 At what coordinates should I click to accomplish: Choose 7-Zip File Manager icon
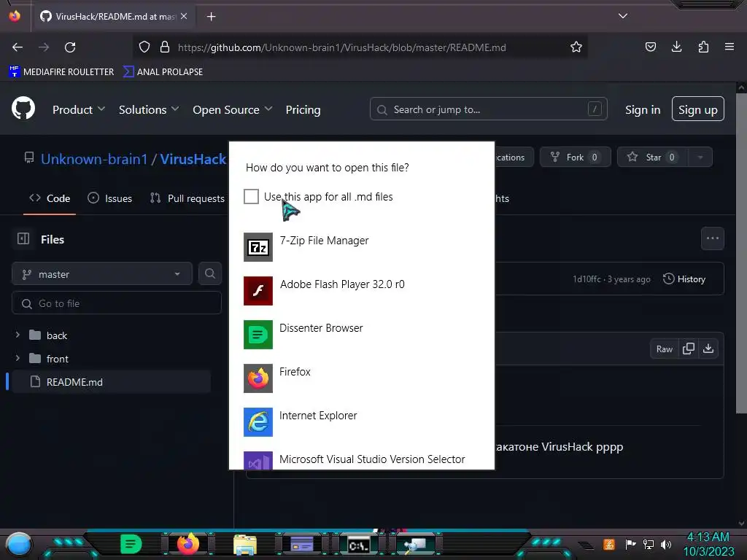[258, 247]
